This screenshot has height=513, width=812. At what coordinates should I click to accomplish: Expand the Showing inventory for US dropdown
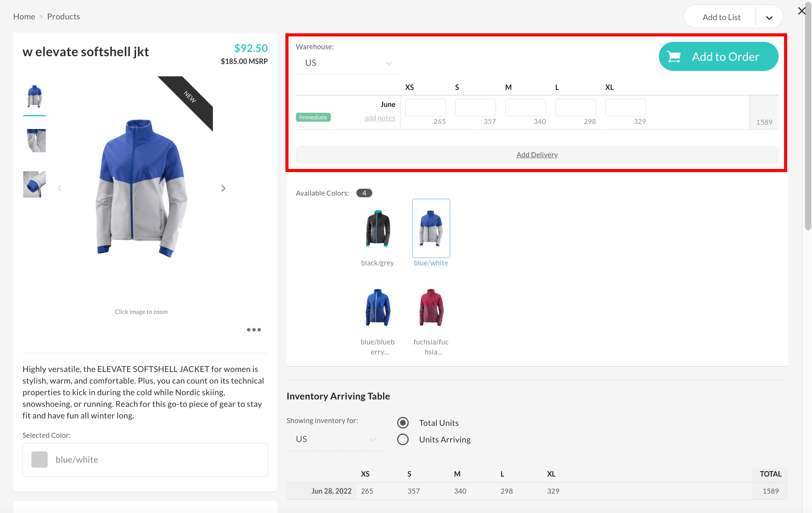coord(335,439)
